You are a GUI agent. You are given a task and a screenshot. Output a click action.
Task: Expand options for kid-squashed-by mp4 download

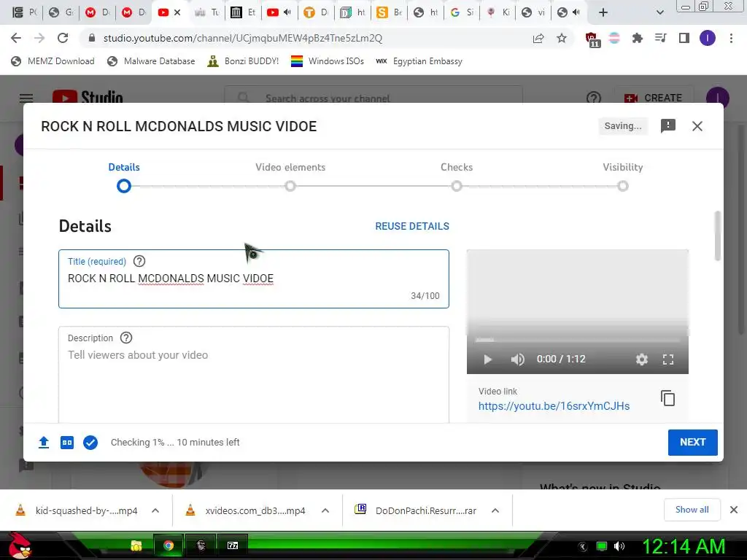point(155,510)
